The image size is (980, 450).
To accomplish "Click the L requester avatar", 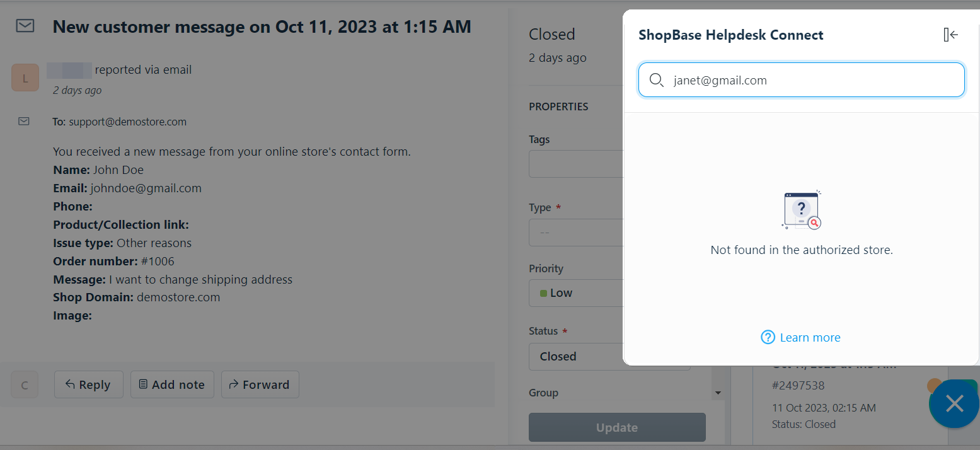I will (x=25, y=78).
